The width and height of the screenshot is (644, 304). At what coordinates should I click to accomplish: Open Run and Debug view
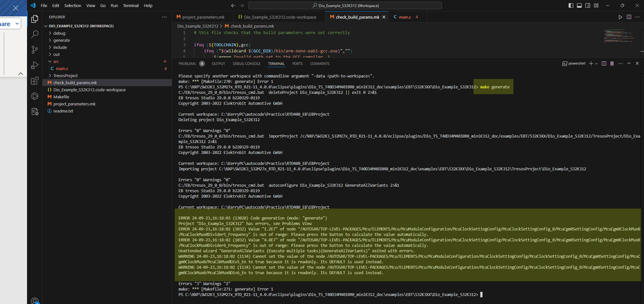point(35,65)
